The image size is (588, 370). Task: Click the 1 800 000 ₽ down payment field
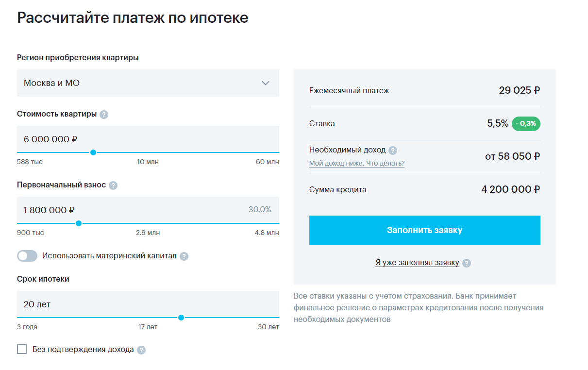131,210
